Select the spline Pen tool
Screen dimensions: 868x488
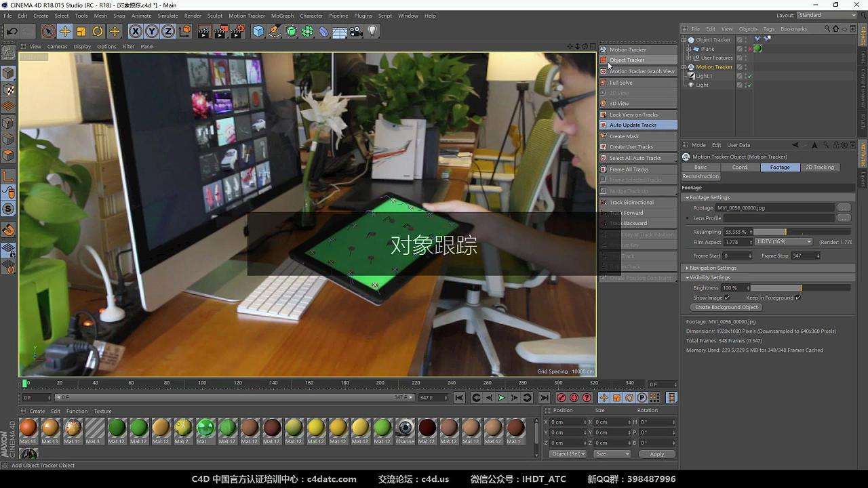[x=275, y=31]
